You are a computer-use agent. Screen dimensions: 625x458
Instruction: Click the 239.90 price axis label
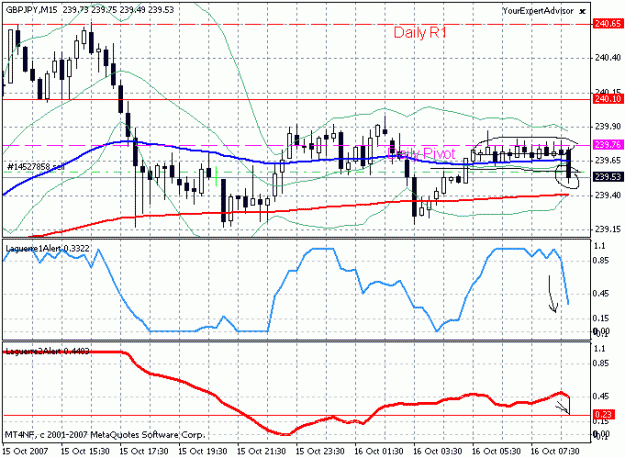[607, 126]
